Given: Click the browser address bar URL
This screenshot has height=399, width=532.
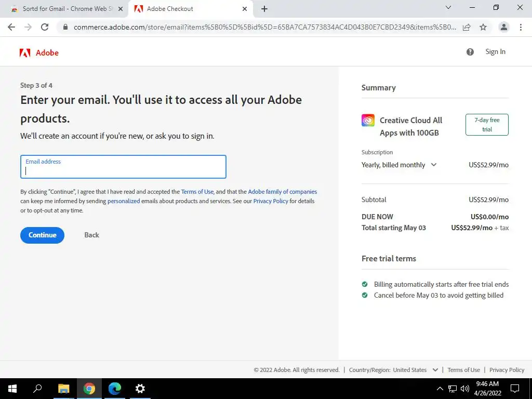Looking at the screenshot, I should tap(264, 27).
